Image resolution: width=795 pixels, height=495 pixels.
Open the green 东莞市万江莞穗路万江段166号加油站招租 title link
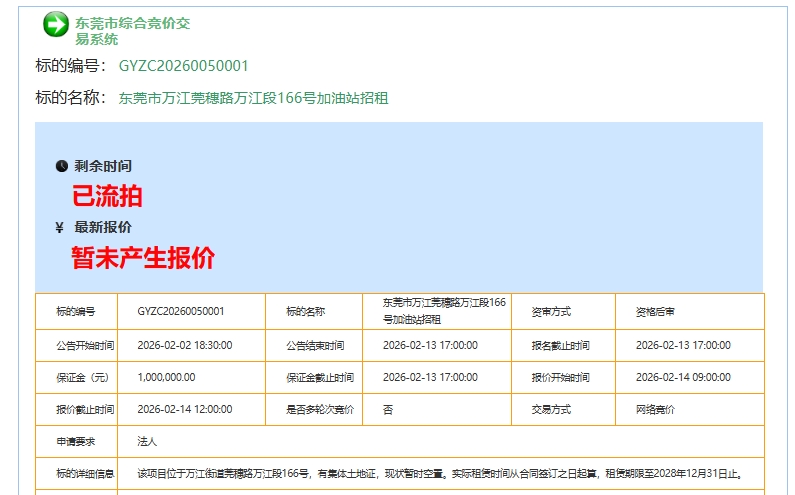click(253, 98)
